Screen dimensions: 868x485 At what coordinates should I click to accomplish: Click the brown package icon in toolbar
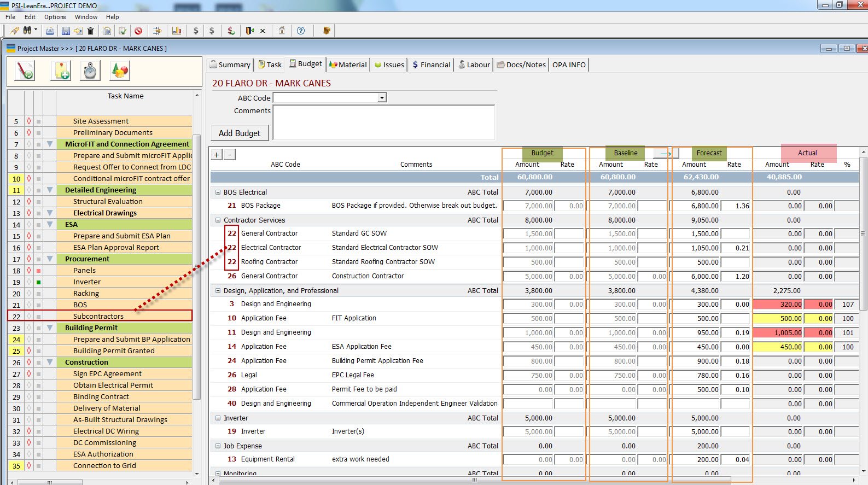point(327,31)
